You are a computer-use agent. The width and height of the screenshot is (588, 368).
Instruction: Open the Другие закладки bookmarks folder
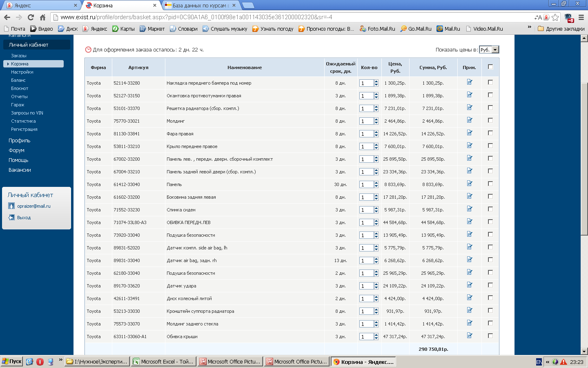(x=561, y=29)
